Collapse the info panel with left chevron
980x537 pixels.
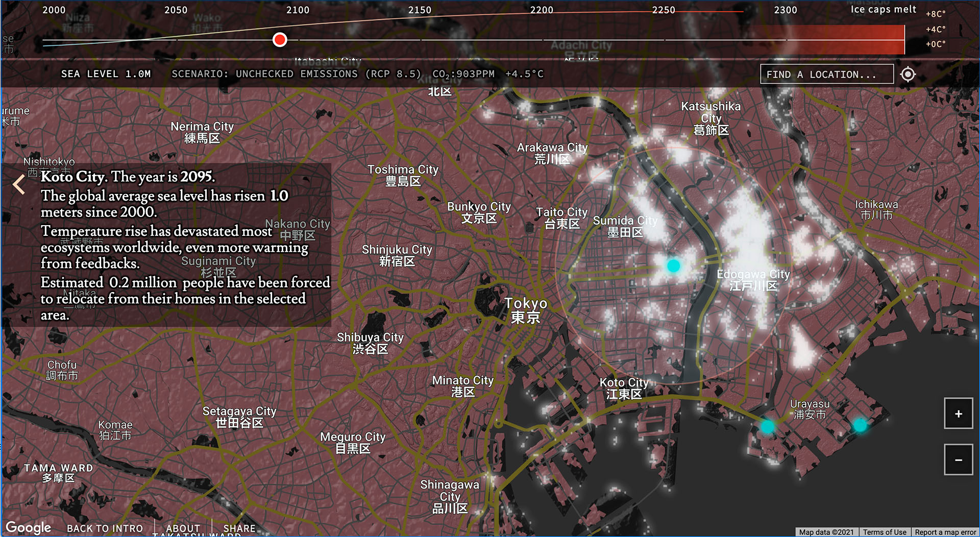coord(19,184)
